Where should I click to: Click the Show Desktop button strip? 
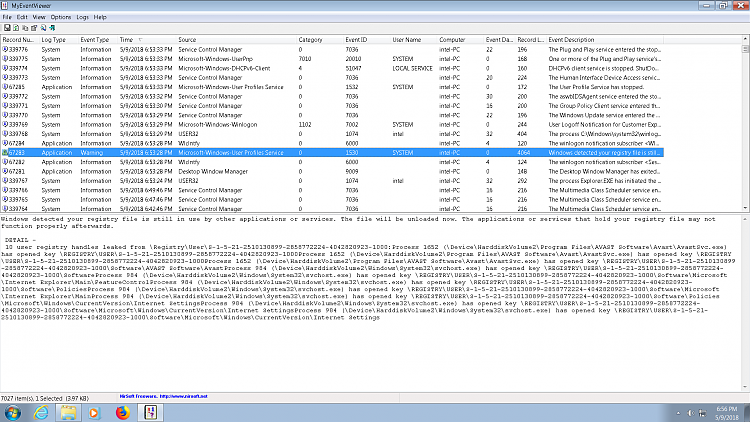[x=747, y=412]
